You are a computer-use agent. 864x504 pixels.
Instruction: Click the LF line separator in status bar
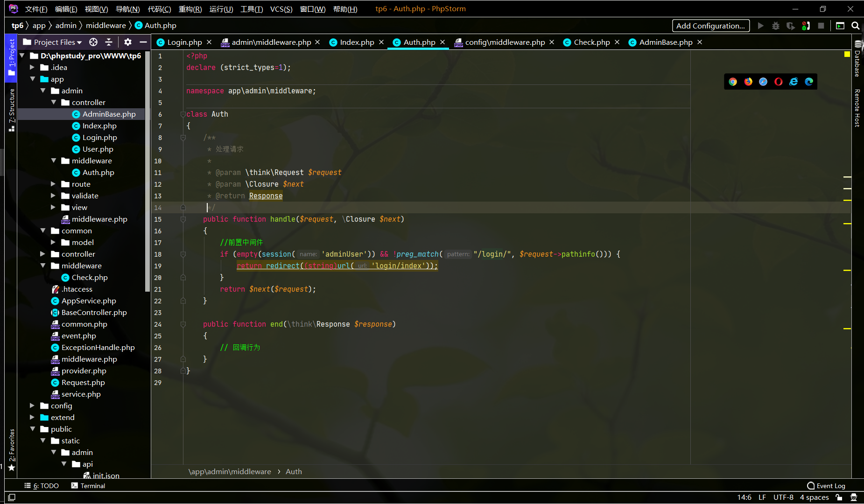tap(762, 497)
